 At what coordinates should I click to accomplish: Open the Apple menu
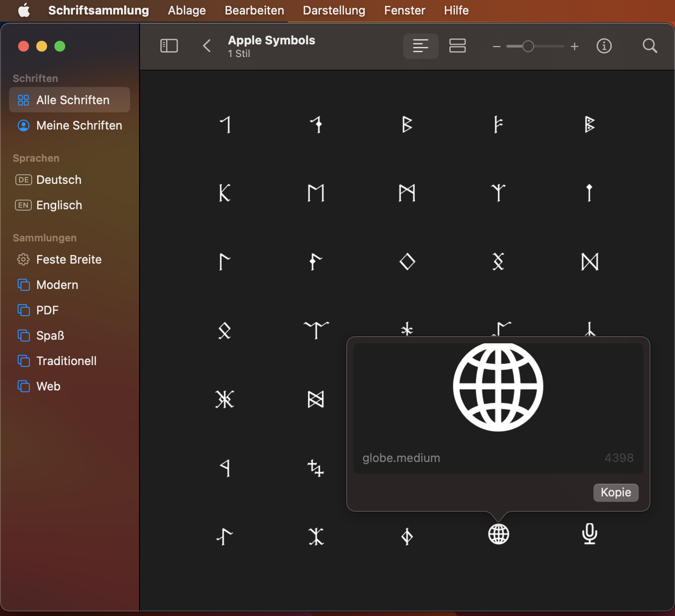pos(24,10)
